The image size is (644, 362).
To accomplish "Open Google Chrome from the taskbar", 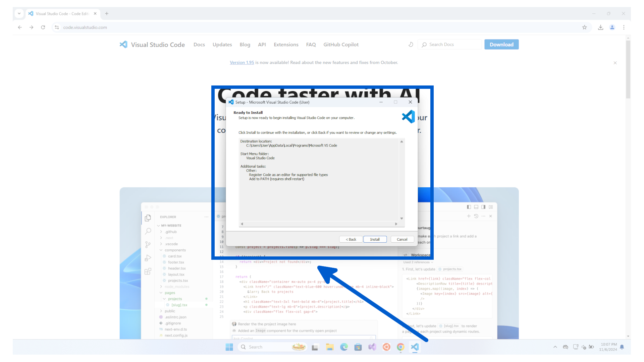I will [x=400, y=347].
